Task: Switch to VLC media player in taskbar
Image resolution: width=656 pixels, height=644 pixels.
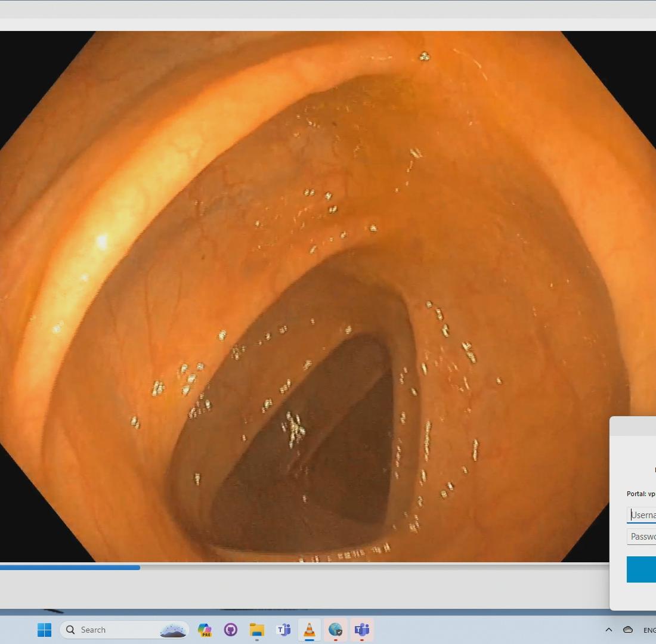Action: tap(309, 629)
